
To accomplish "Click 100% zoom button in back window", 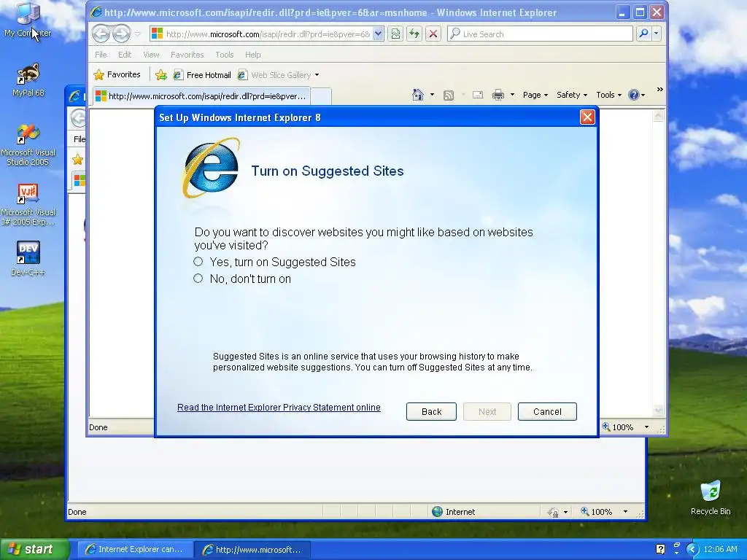I will [597, 512].
